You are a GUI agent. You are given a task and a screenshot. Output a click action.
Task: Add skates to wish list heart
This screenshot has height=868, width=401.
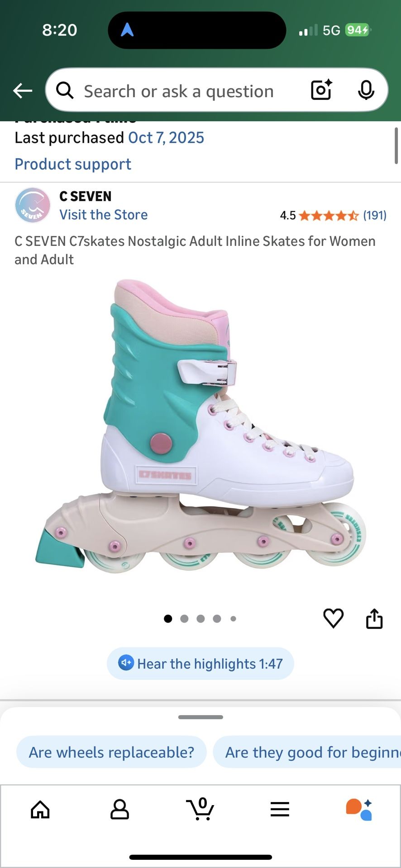(334, 618)
